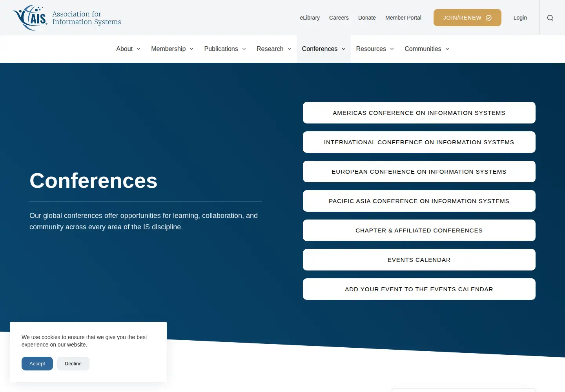
Task: Expand the Membership menu chevron
Action: pos(191,49)
